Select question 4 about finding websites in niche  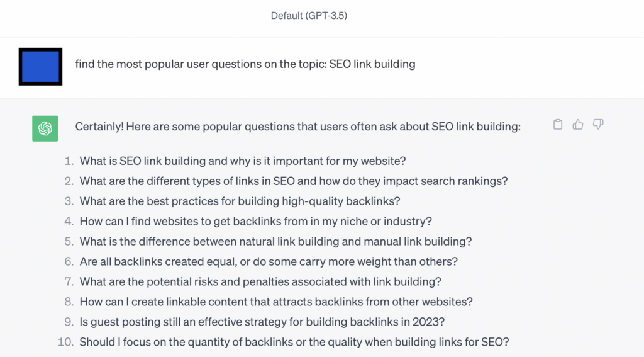point(256,221)
